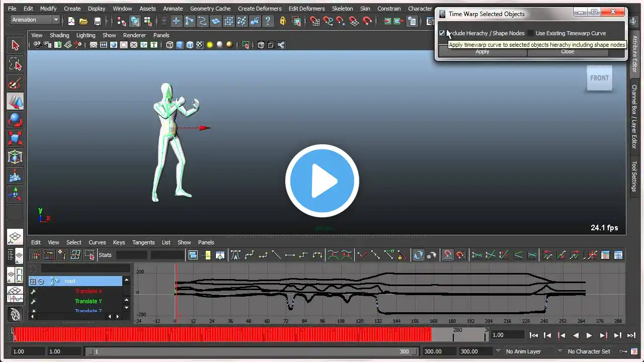Click the lock current selection icon
The image size is (644, 362).
283,21
